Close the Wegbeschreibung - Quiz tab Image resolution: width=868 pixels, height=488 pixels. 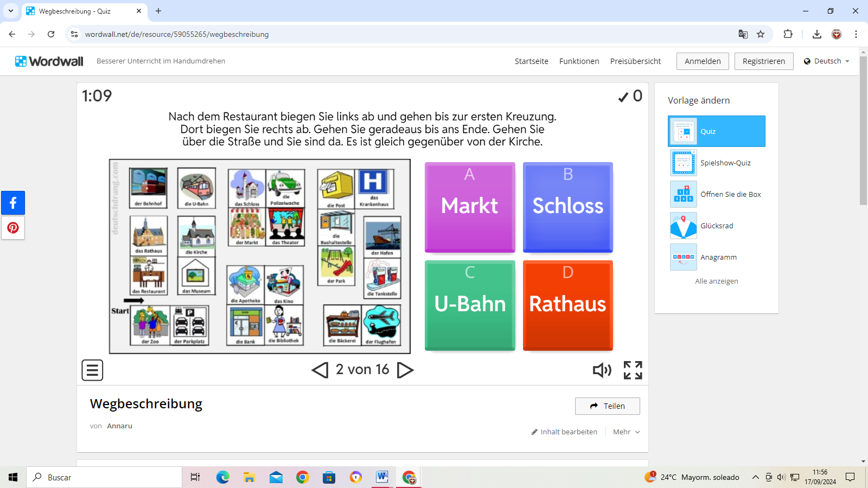point(139,11)
